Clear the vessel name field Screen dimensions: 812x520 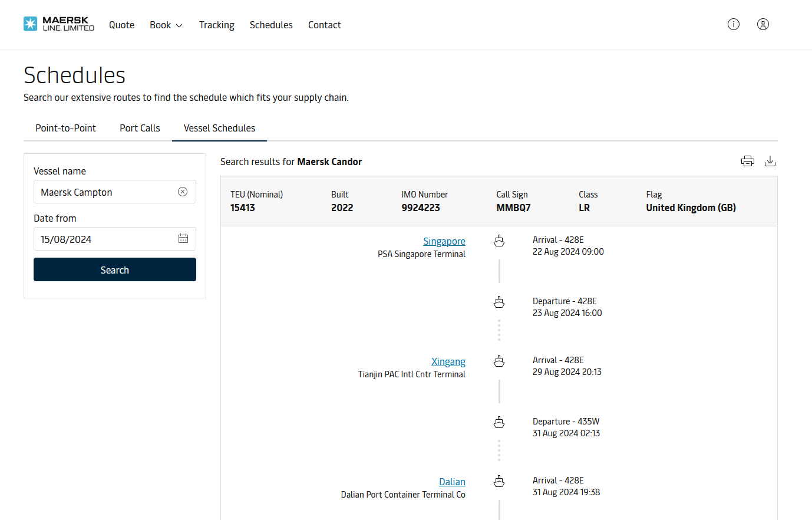click(183, 192)
